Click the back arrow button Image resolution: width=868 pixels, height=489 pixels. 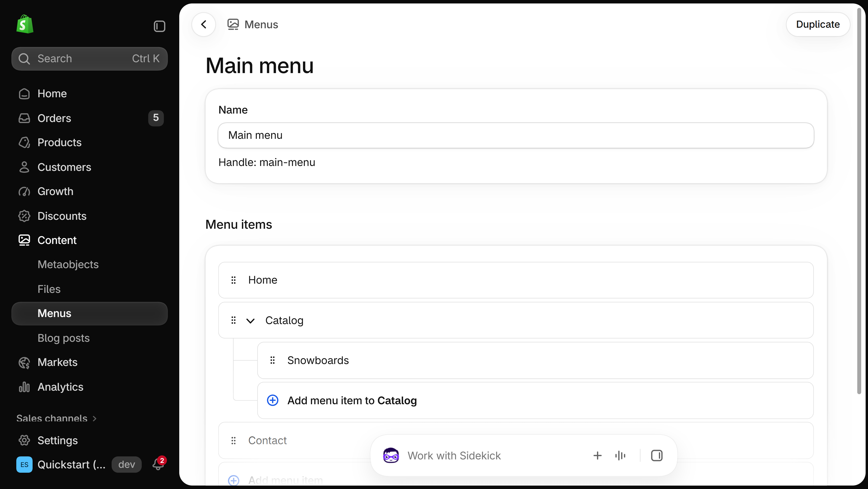(203, 24)
